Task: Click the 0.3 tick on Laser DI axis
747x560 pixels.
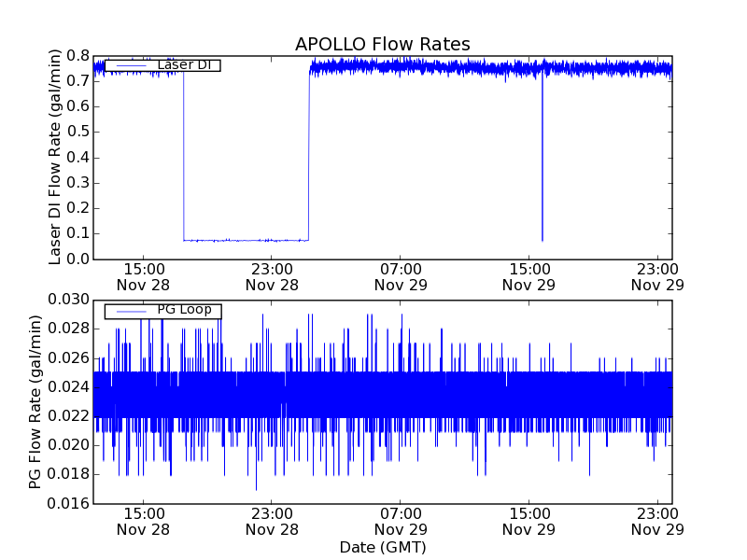Action: [78, 183]
